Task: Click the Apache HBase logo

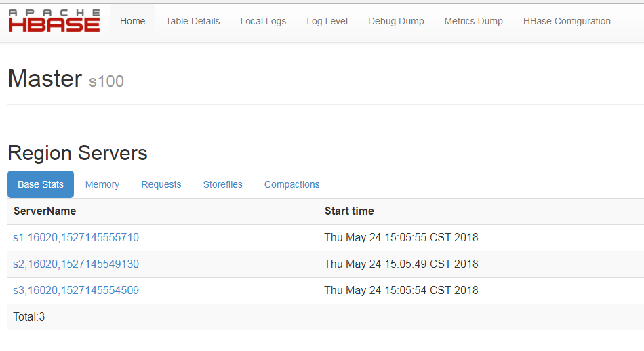Action: pyautogui.click(x=54, y=21)
